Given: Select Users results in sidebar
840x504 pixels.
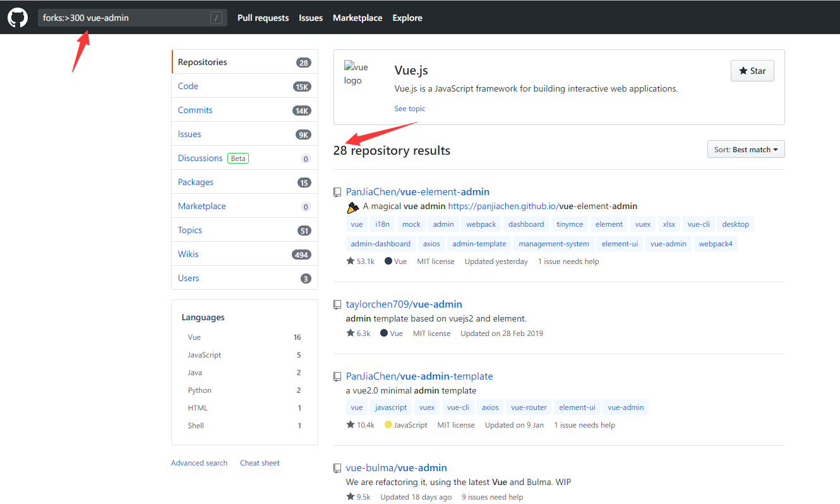Looking at the screenshot, I should 244,278.
